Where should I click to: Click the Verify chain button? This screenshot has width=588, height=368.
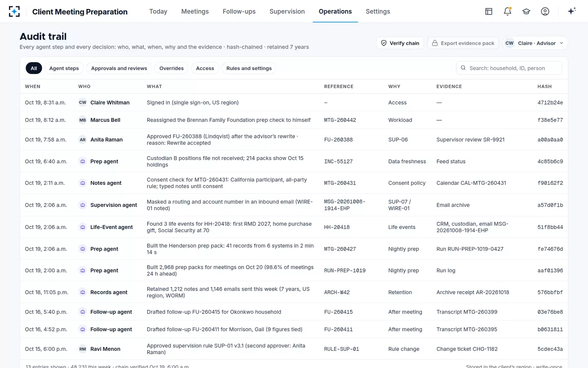pos(400,43)
